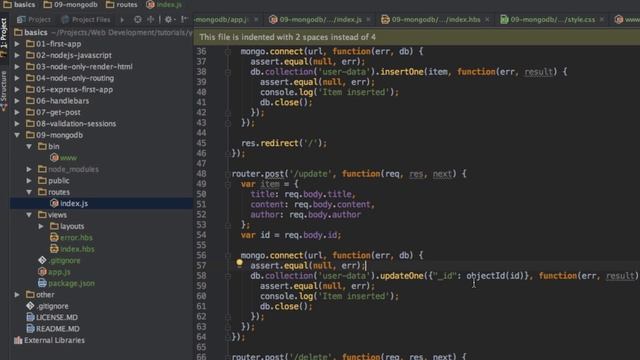Fold the mongo.connect block at line 56
640x360 pixels.
[x=228, y=256]
